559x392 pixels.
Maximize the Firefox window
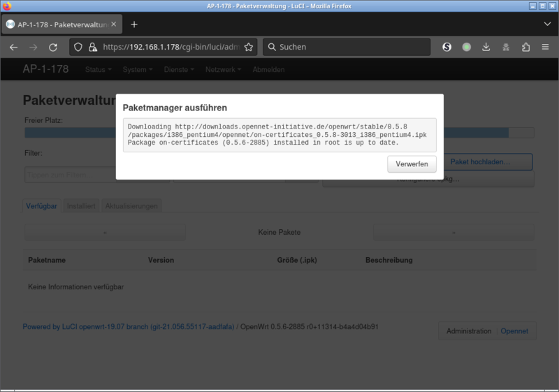[542, 6]
